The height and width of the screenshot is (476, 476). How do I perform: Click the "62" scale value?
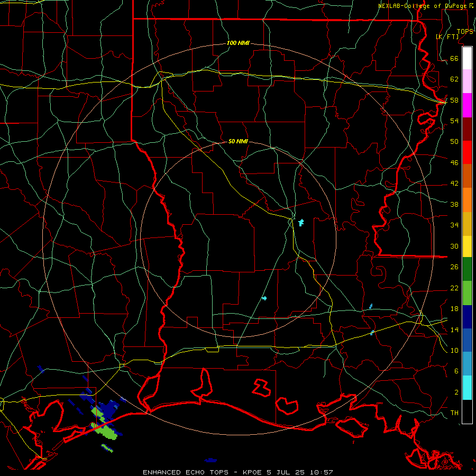click(454, 79)
